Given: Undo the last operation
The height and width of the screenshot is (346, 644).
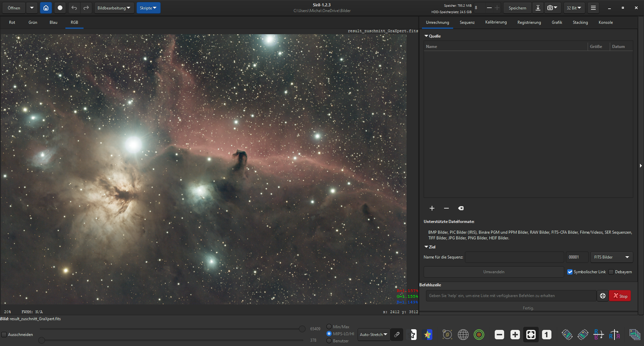Looking at the screenshot, I should coord(74,8).
